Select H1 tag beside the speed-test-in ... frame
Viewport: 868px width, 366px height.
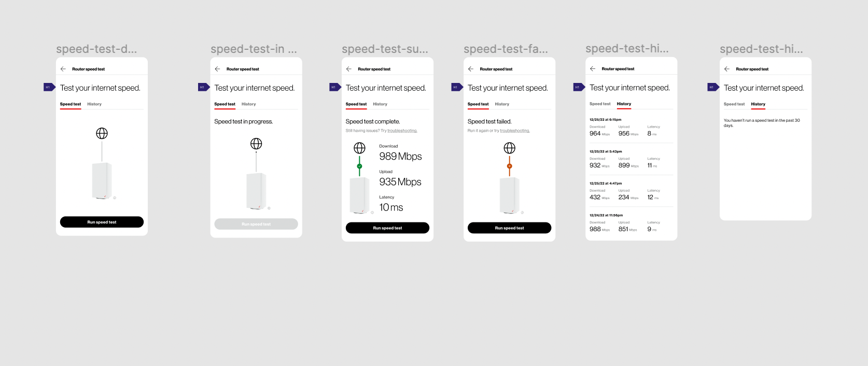click(x=203, y=87)
